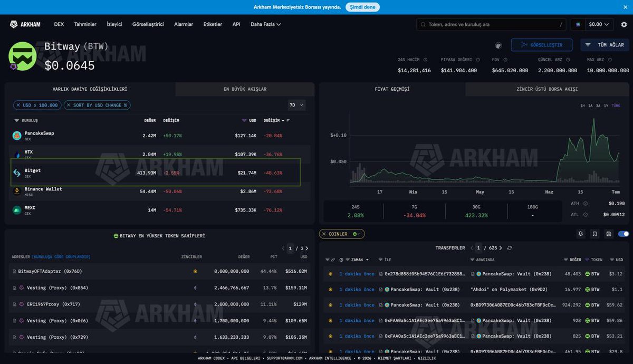Select the 1Y chart range

(606, 106)
